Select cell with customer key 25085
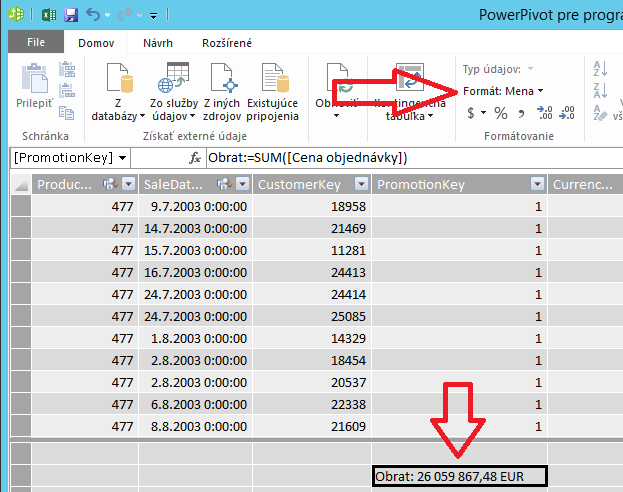This screenshot has height=492, width=623. pyautogui.click(x=312, y=317)
